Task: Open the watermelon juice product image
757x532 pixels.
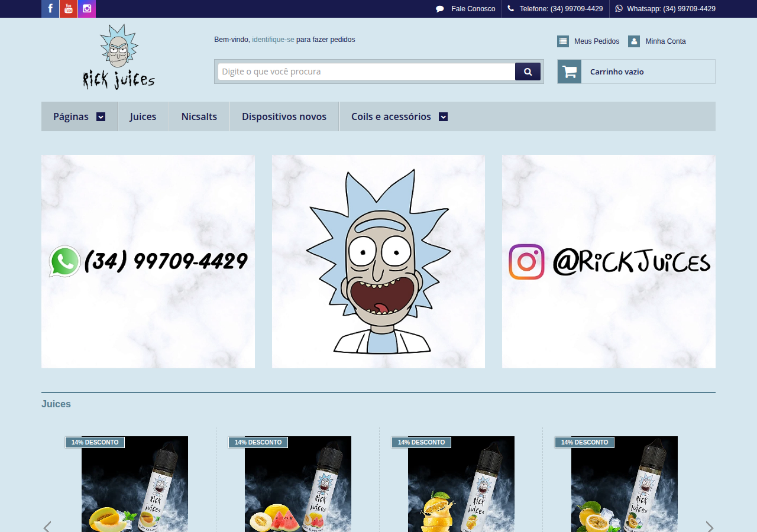Action: coord(298,484)
